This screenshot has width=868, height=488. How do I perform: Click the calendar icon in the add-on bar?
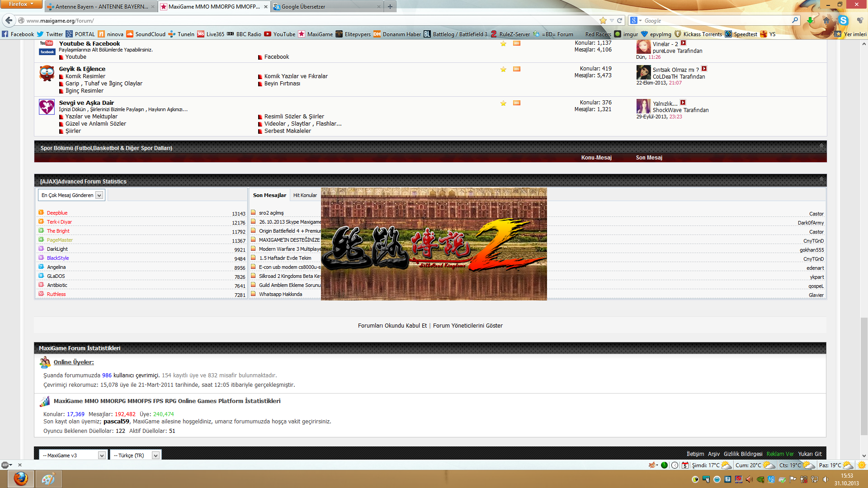point(685,465)
